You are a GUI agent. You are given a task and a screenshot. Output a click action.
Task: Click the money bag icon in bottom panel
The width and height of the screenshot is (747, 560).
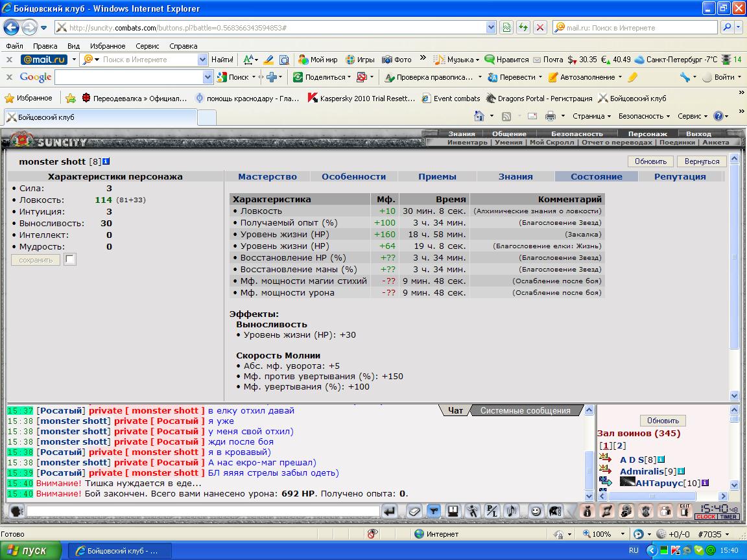587,511
